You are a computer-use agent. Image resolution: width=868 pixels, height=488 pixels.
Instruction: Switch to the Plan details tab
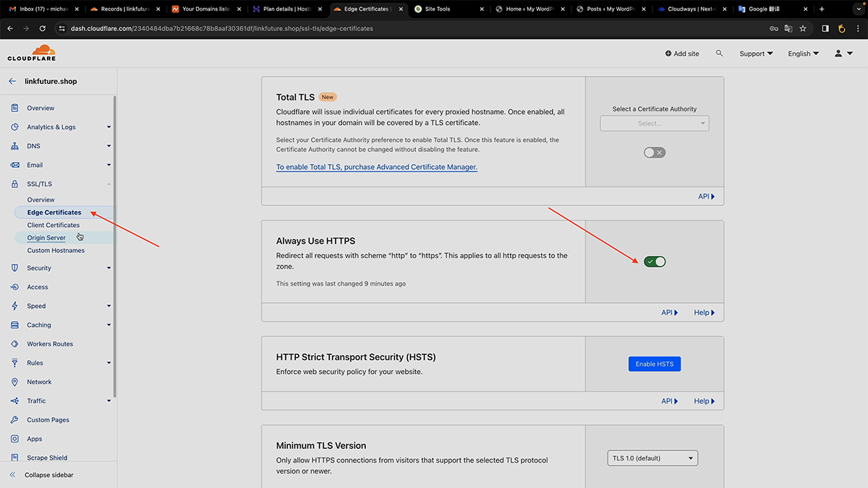[288, 9]
